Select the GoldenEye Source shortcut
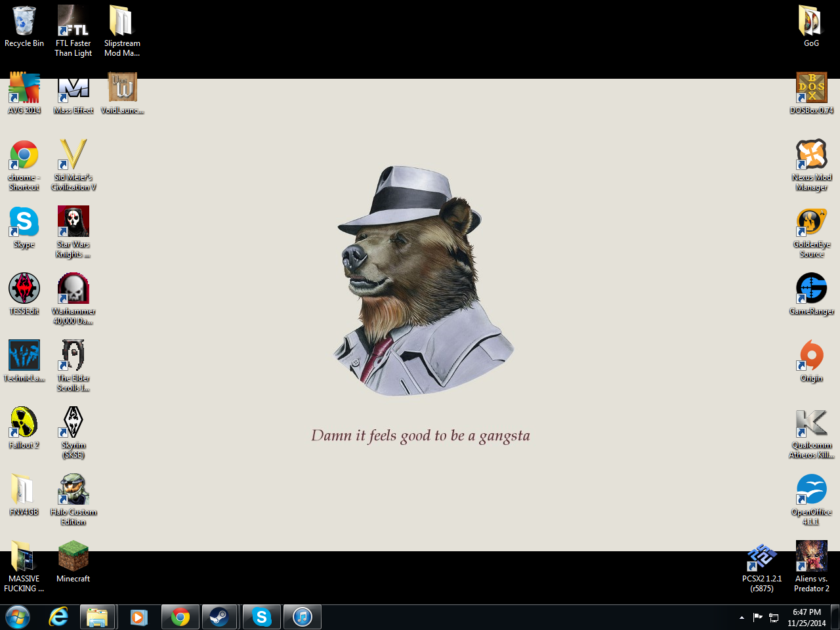This screenshot has height=630, width=840. coord(812,232)
